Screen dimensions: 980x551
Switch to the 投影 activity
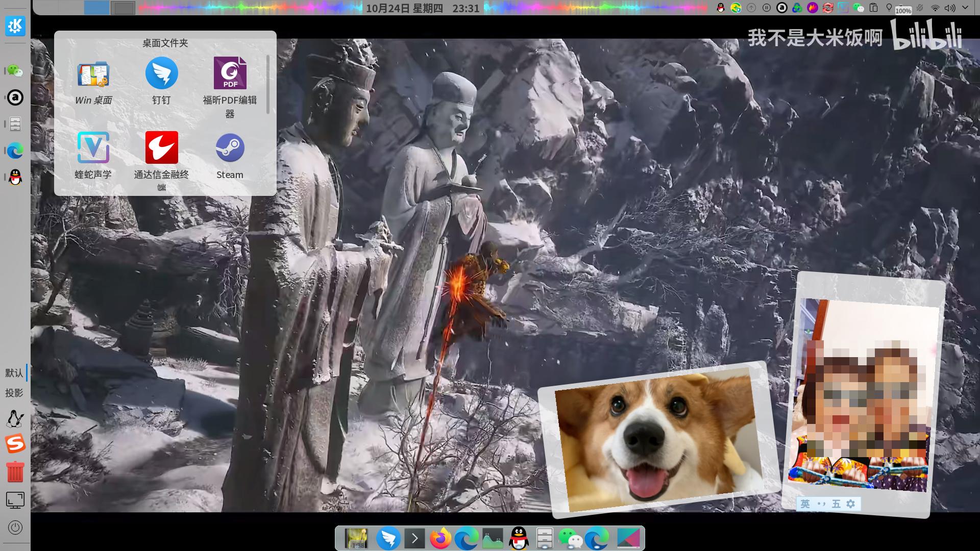14,393
